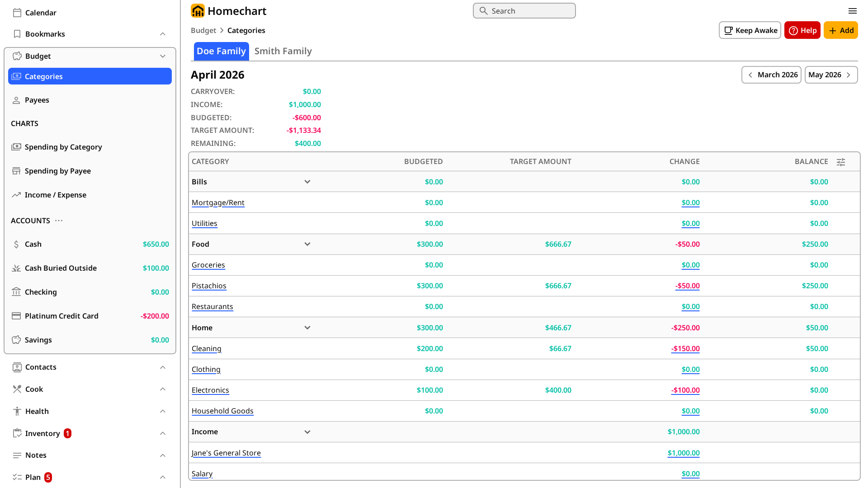Open Spending by Category chart

[x=63, y=147]
